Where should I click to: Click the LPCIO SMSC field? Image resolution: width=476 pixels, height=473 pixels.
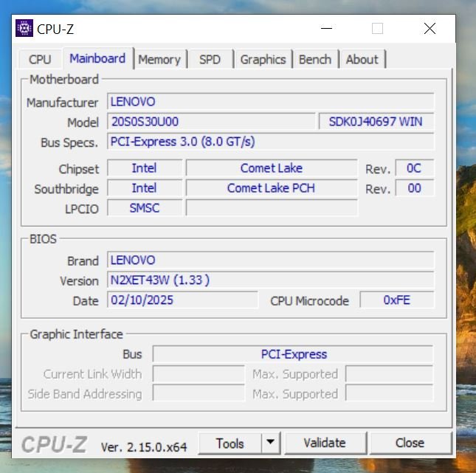[x=145, y=208]
